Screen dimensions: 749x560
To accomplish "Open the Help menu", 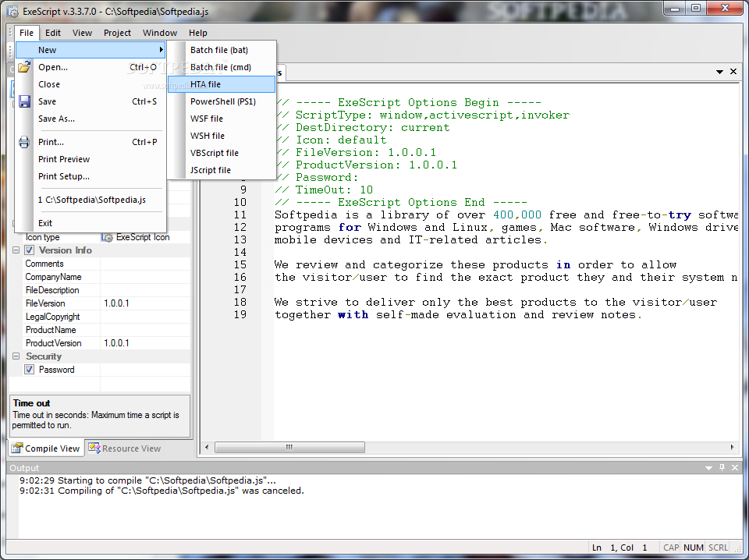I will point(197,33).
